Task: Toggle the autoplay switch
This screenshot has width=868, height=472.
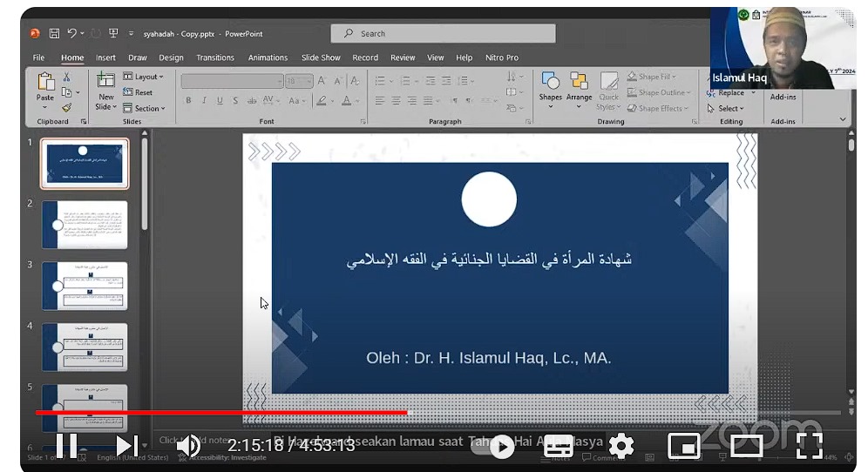Action: pos(501,447)
